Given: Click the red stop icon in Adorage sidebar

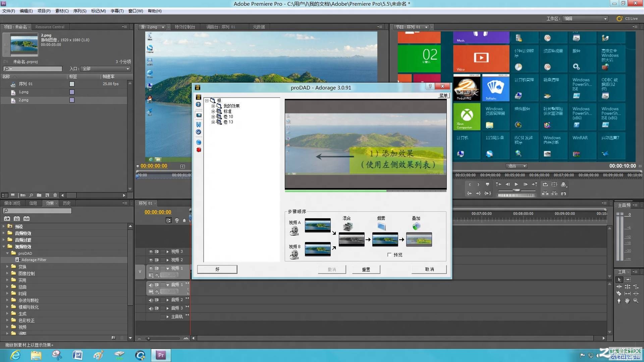Looking at the screenshot, I should pyautogui.click(x=199, y=150).
